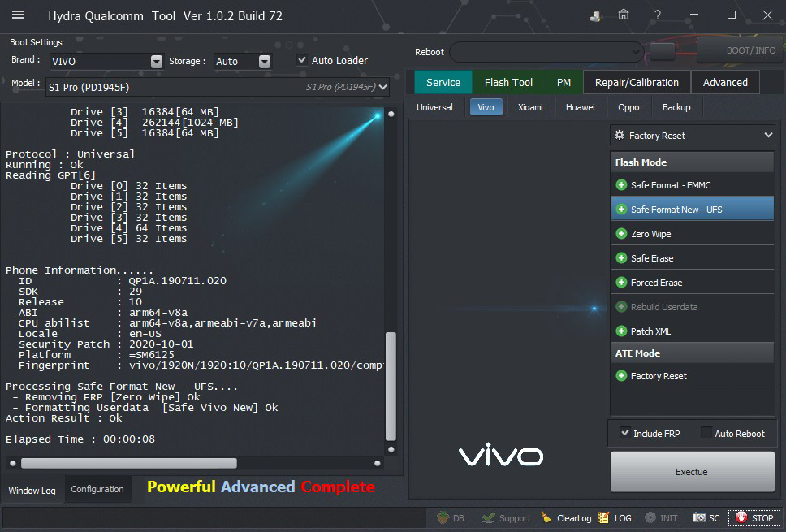Select Safe Format New - UFS option
This screenshot has height=532, width=786.
point(693,209)
